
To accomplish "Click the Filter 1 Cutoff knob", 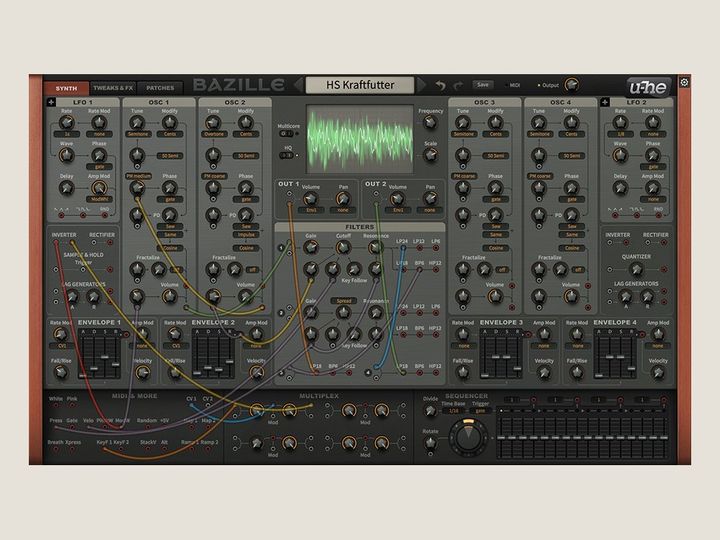I will [x=343, y=248].
